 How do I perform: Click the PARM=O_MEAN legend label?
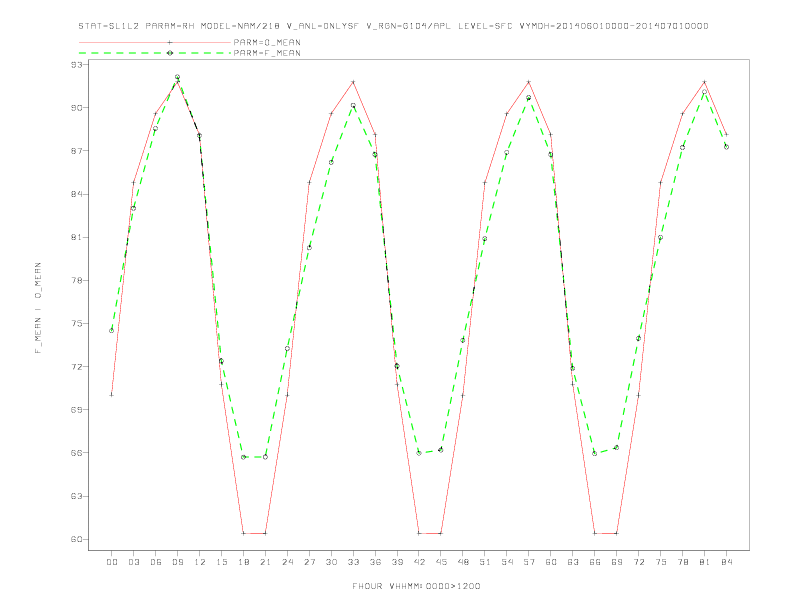[x=267, y=42]
